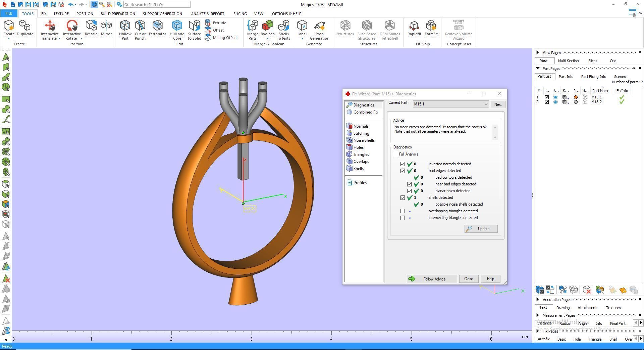Select the Cut or Punch tool

point(140,30)
